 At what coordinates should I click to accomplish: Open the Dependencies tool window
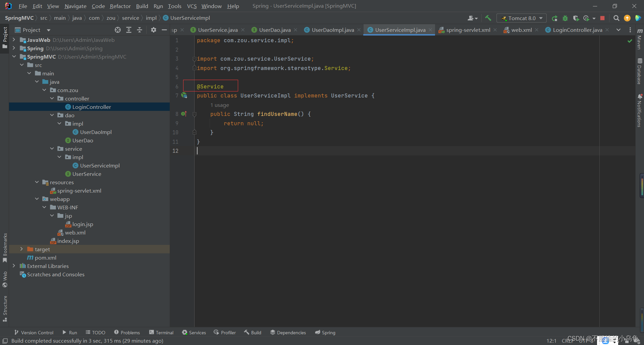(288, 333)
